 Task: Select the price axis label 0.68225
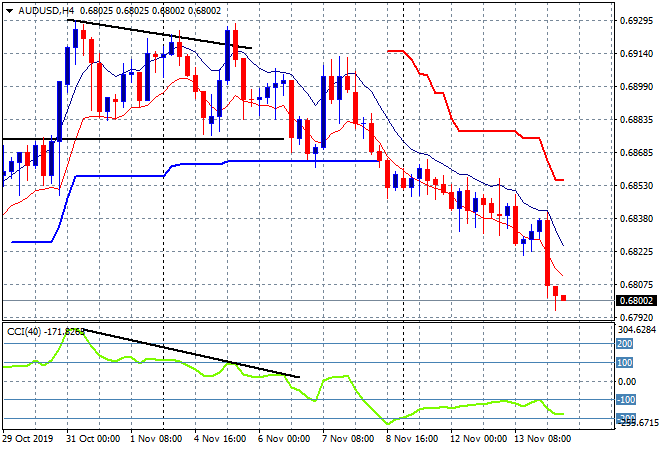click(637, 252)
